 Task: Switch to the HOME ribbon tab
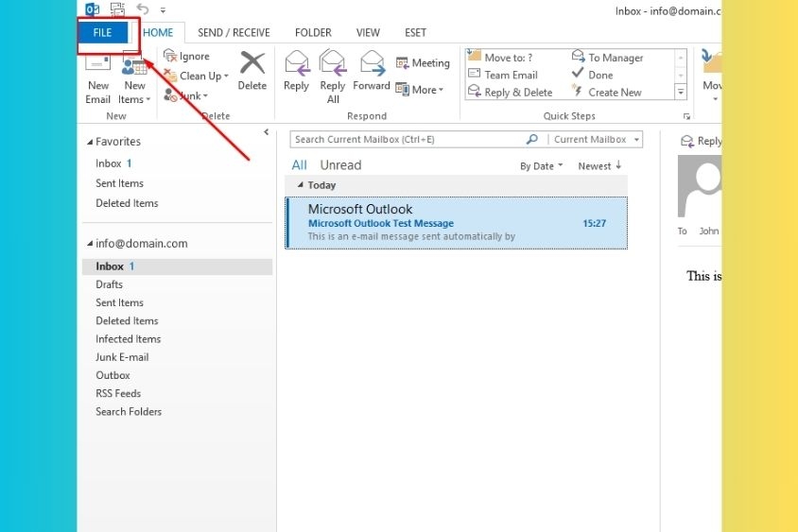pyautogui.click(x=158, y=33)
